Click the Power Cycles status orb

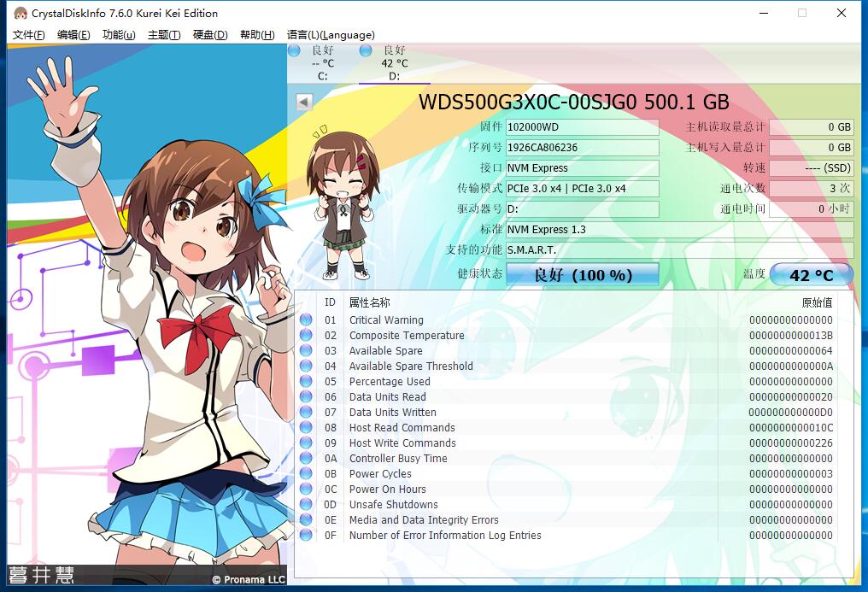pos(306,474)
